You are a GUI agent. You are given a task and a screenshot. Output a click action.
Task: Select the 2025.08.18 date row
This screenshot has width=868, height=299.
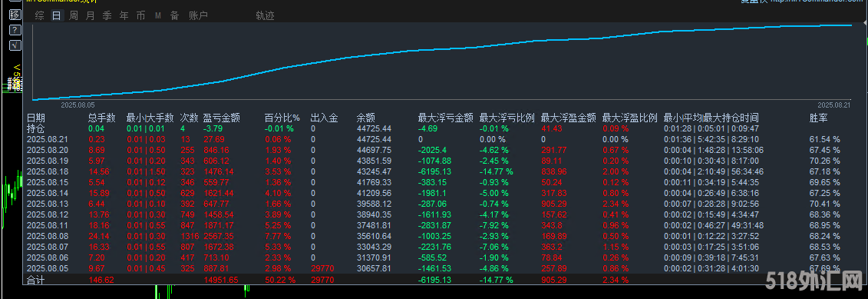47,171
